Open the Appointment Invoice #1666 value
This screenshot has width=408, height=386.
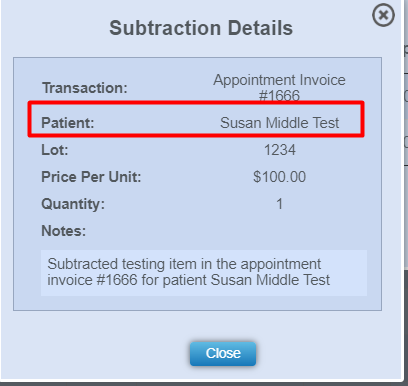pos(279,88)
